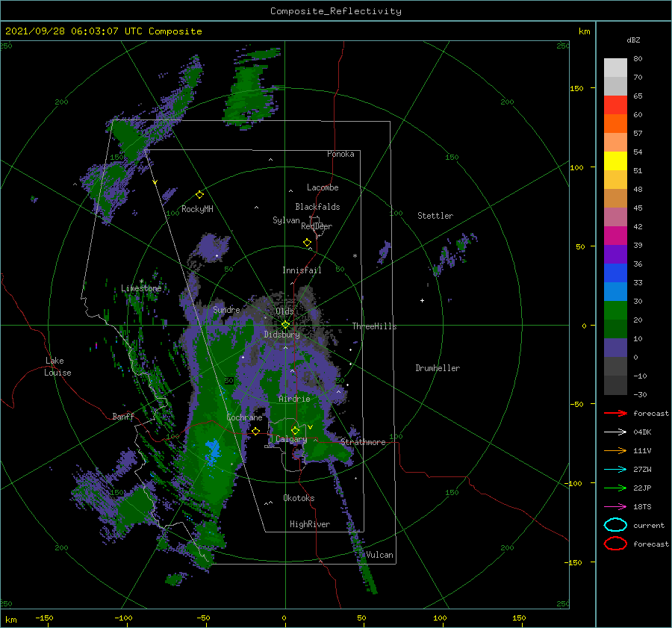Click the Calgary city label
The image size is (672, 628).
pyautogui.click(x=291, y=439)
